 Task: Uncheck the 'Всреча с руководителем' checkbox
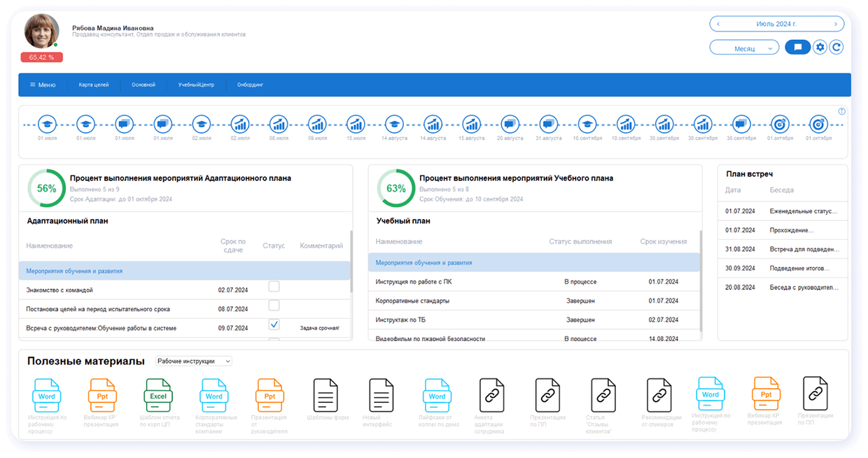click(x=274, y=324)
